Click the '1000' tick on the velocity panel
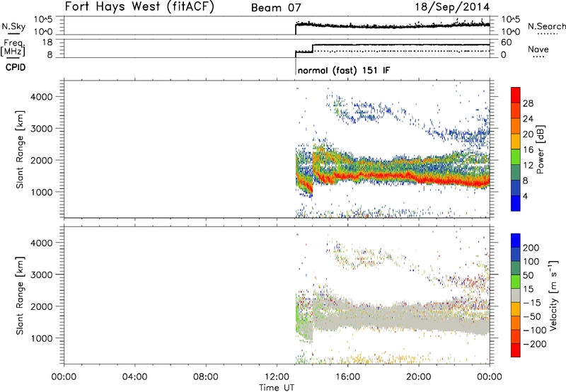Image resolution: width=566 pixels, height=392 pixels. point(42,338)
